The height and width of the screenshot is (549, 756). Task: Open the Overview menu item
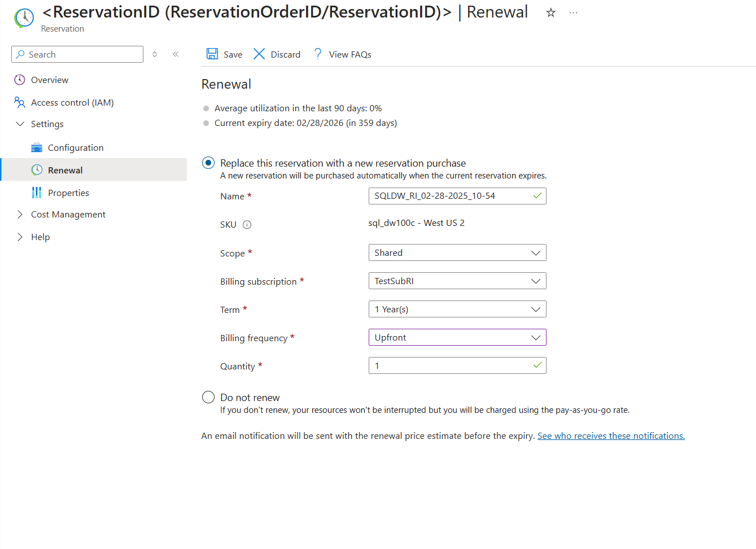pyautogui.click(x=50, y=80)
